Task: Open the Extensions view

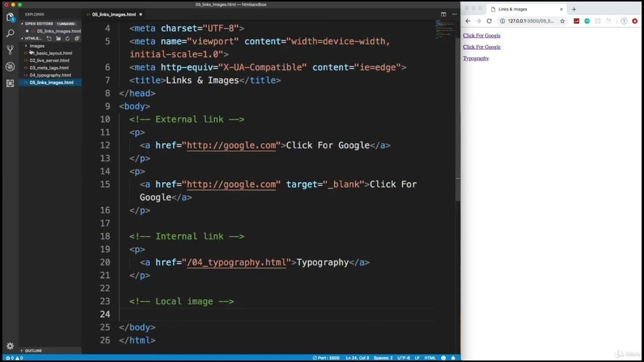Action: (x=10, y=83)
